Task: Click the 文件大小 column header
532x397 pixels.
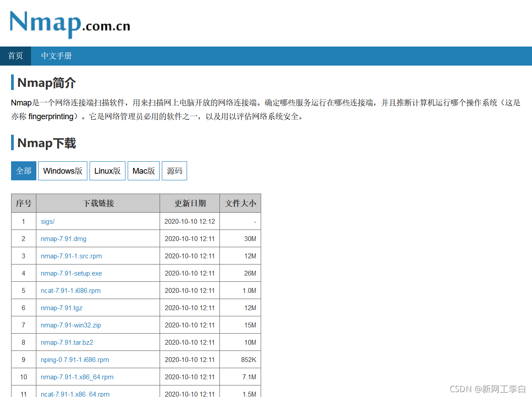Action: pyautogui.click(x=240, y=203)
